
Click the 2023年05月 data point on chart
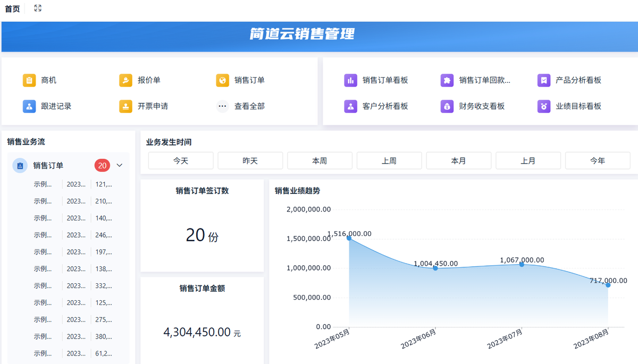pos(349,238)
